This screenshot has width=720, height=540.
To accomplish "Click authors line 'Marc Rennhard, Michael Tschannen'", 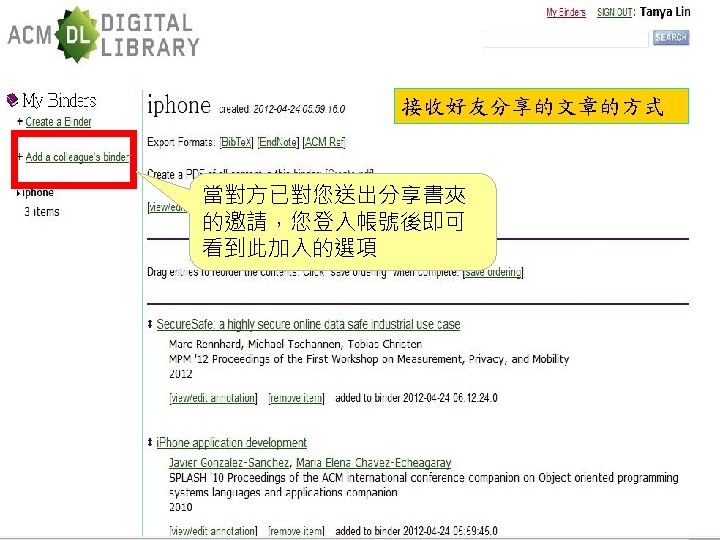I will 295,344.
